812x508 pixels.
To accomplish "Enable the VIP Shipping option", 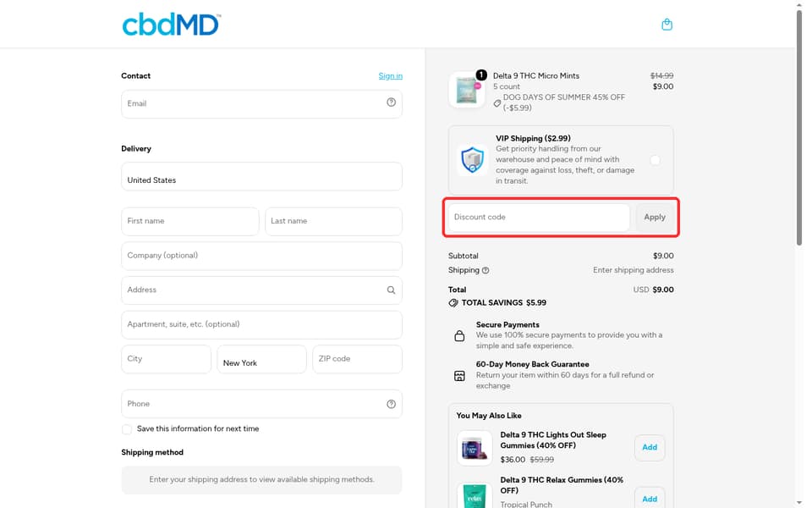I will click(x=655, y=160).
